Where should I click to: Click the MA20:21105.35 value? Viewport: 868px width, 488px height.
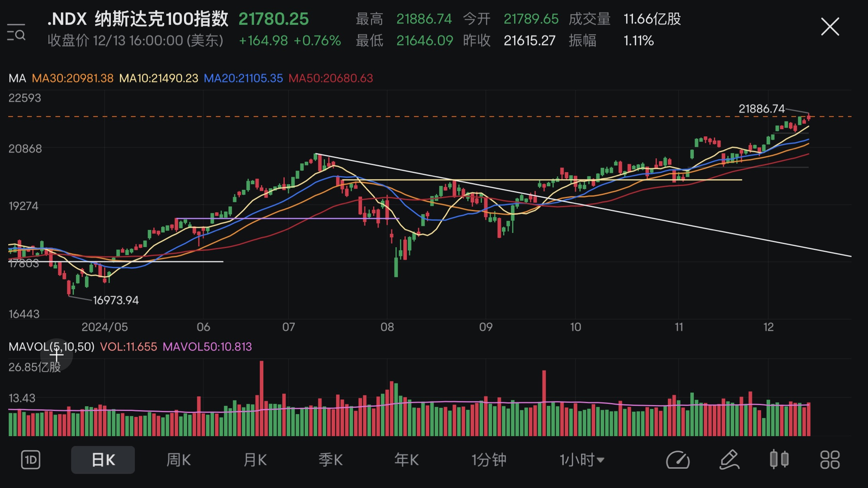(243, 78)
